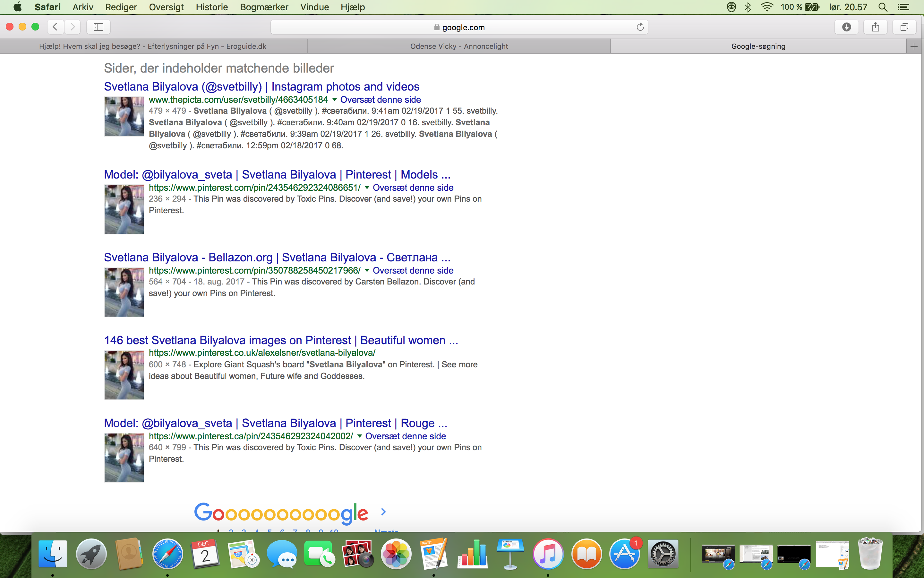Screen dimensions: 924x578
Task: Go to next results page via chevron arrow
Action: (x=383, y=512)
